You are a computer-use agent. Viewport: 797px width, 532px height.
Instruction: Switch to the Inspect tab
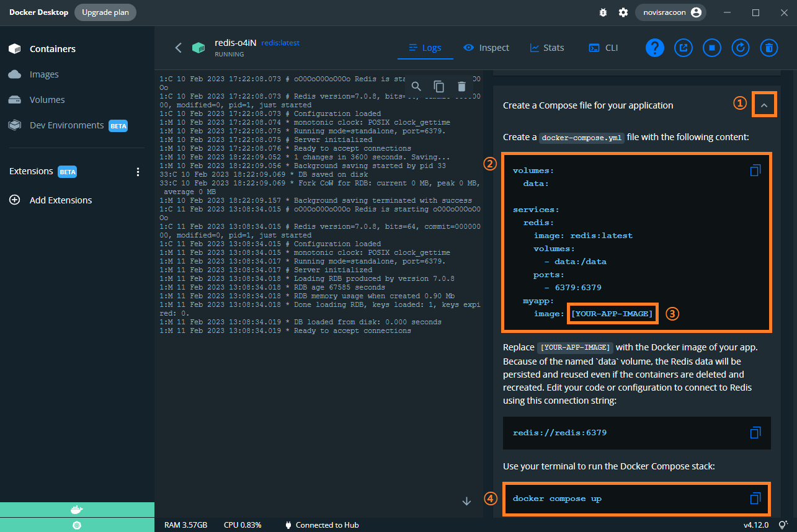(486, 48)
